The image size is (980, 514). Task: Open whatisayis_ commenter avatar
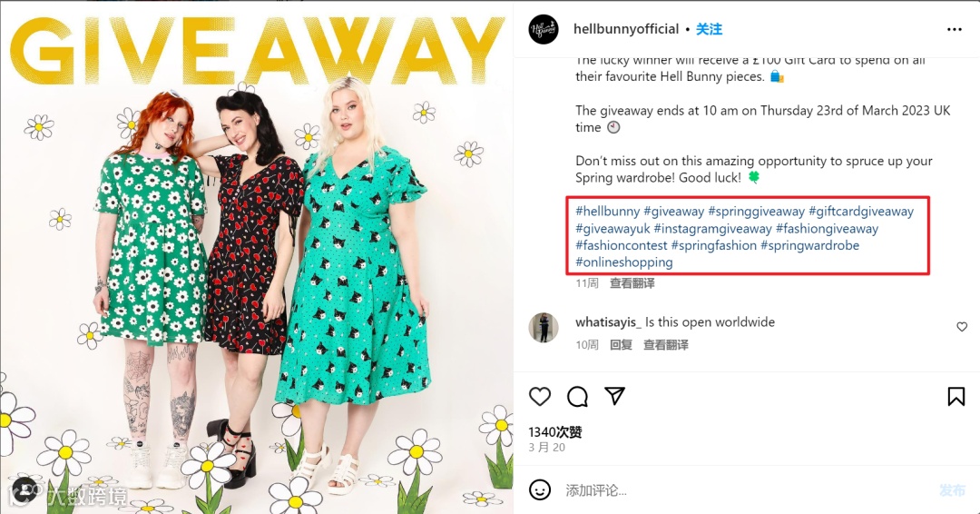coord(544,327)
